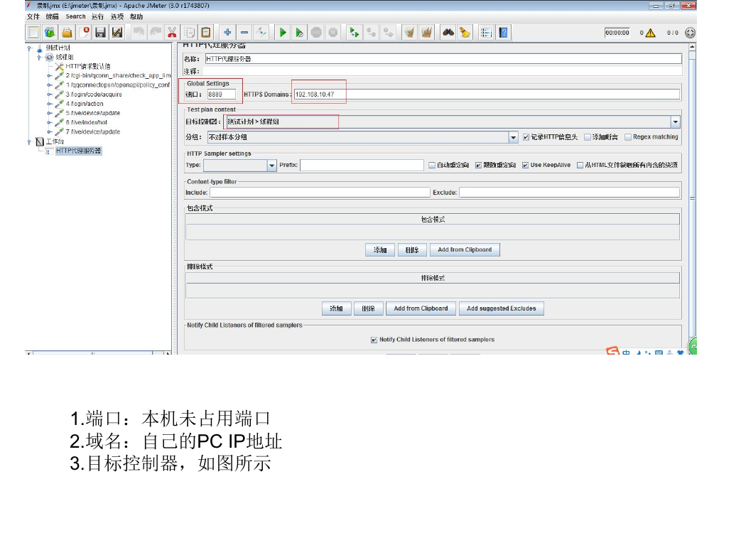
Task: Open the HTTP Sampler Type dropdown
Action: coord(271,165)
